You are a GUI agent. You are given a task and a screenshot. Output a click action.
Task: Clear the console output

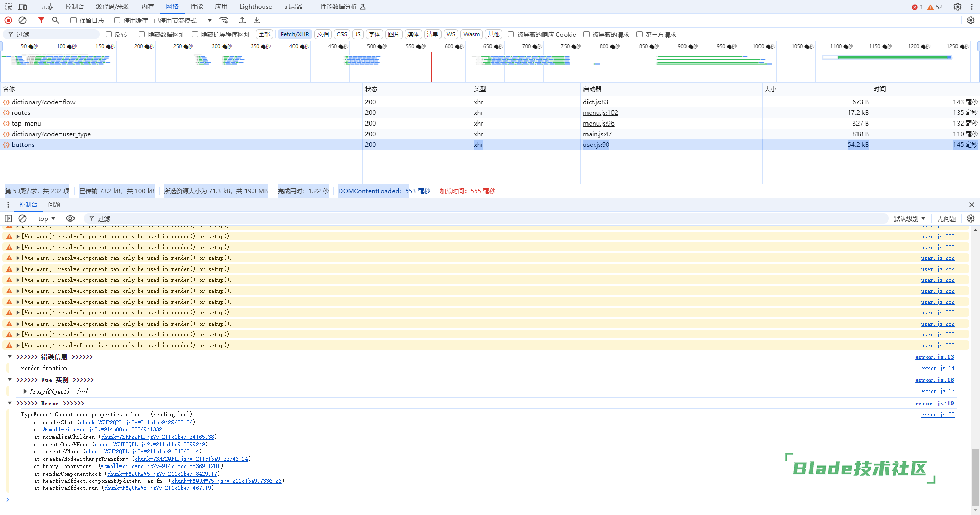point(22,218)
